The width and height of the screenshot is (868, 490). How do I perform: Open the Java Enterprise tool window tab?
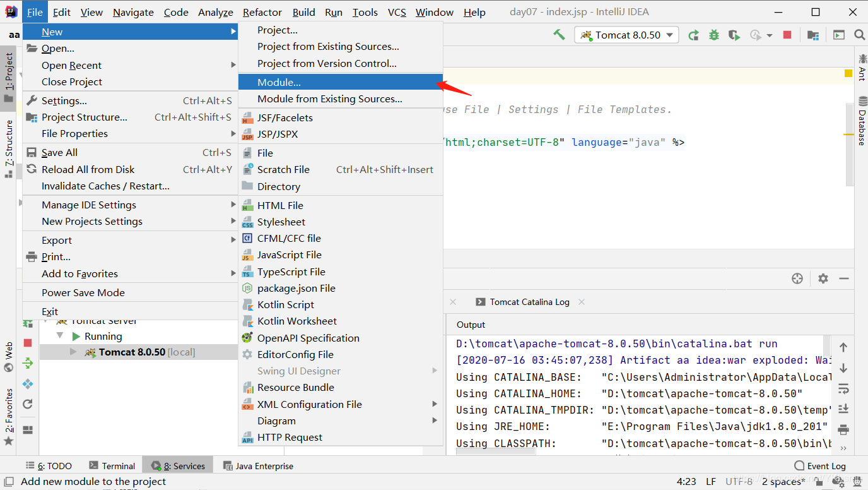click(258, 466)
